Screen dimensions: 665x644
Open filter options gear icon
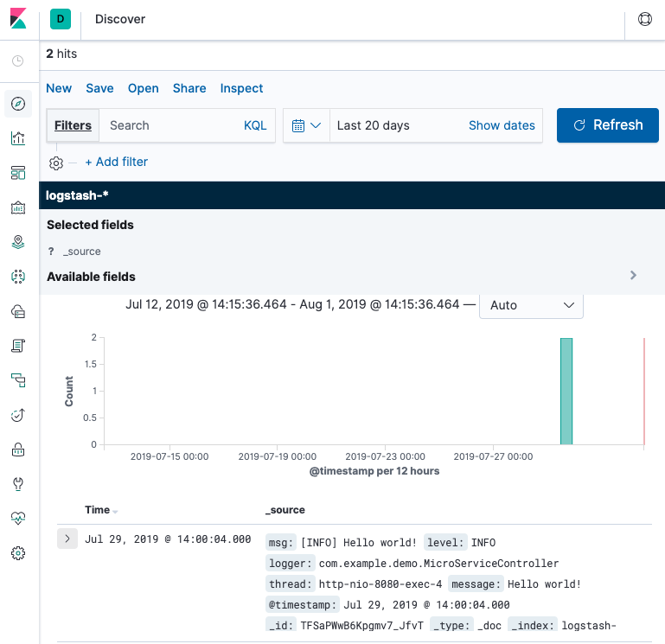tap(56, 163)
